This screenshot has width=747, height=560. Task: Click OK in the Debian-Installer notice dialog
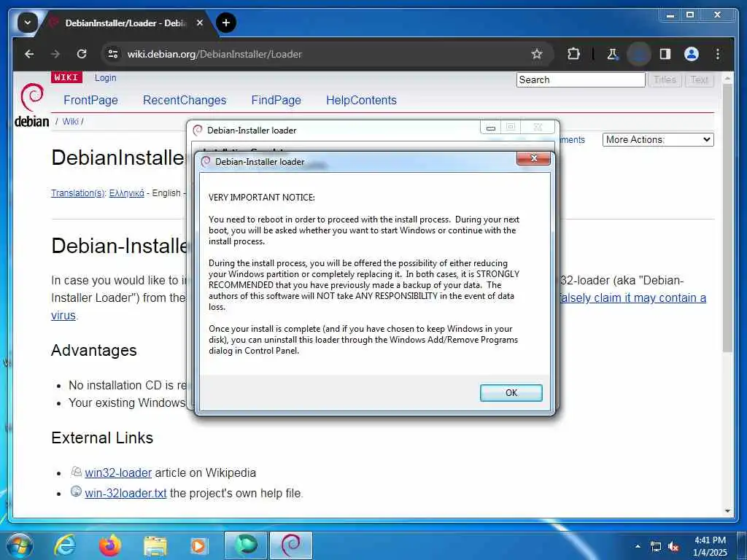pyautogui.click(x=511, y=393)
